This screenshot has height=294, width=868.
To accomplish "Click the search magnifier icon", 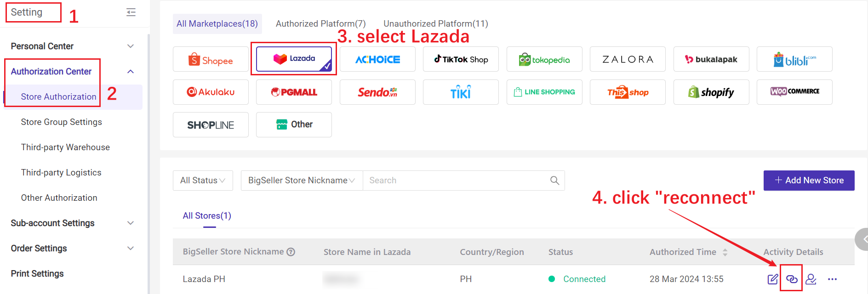I will (555, 181).
